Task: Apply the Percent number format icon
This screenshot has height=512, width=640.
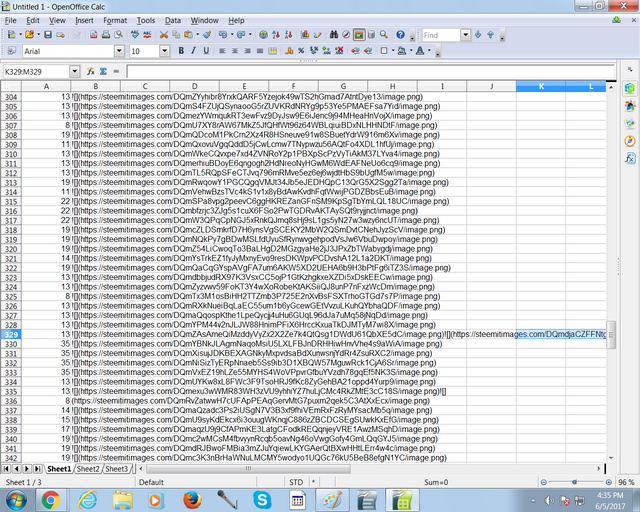Action: tap(301, 51)
